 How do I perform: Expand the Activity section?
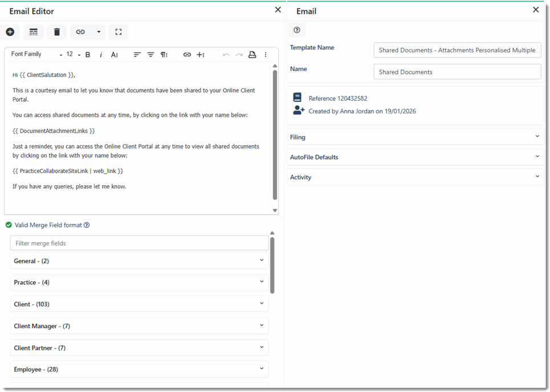(415, 177)
